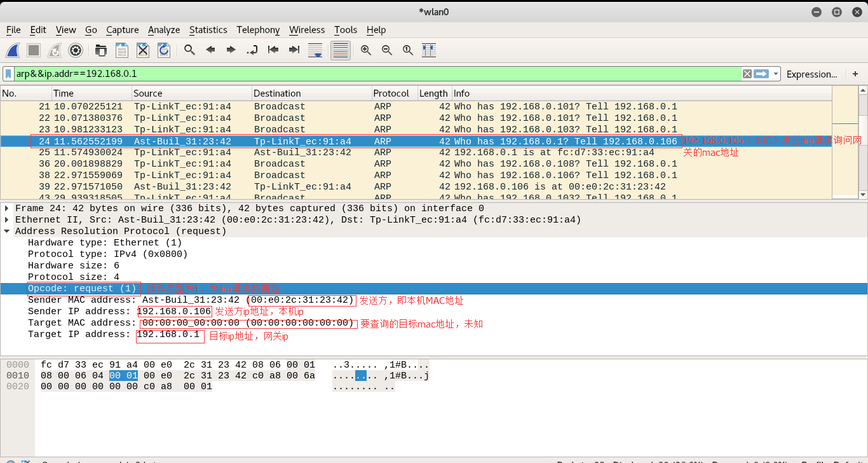Open the Capture menu
Screen dimensions: 868x463
(122, 30)
